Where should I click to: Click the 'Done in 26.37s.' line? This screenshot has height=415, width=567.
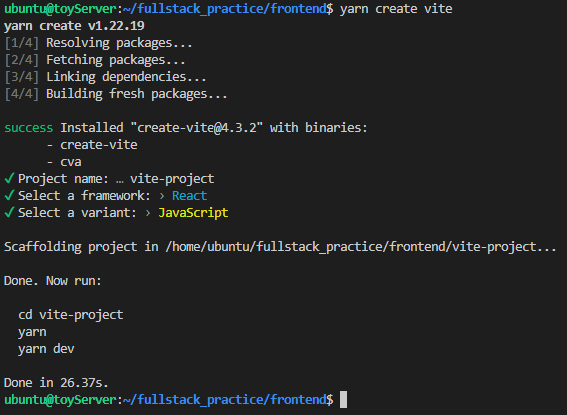[56, 383]
